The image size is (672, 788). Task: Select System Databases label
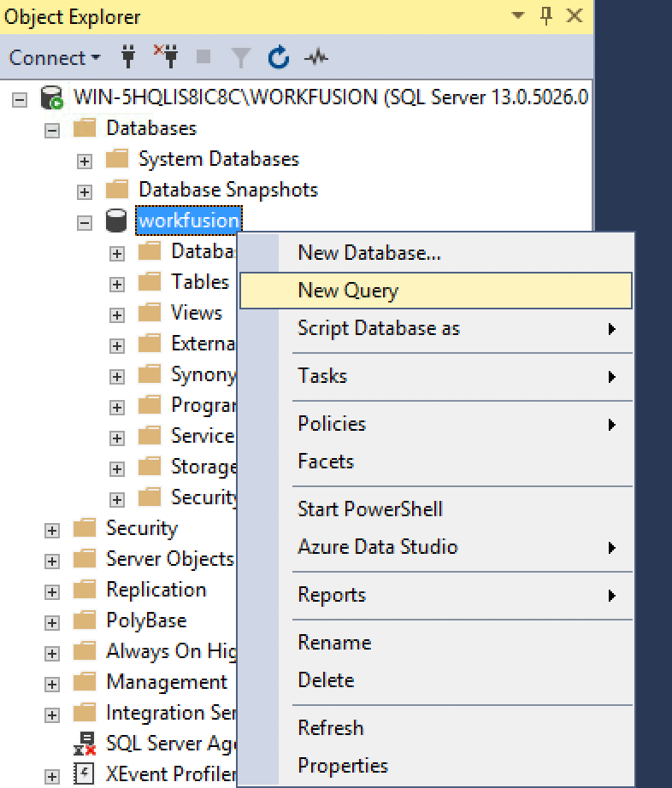(x=219, y=159)
